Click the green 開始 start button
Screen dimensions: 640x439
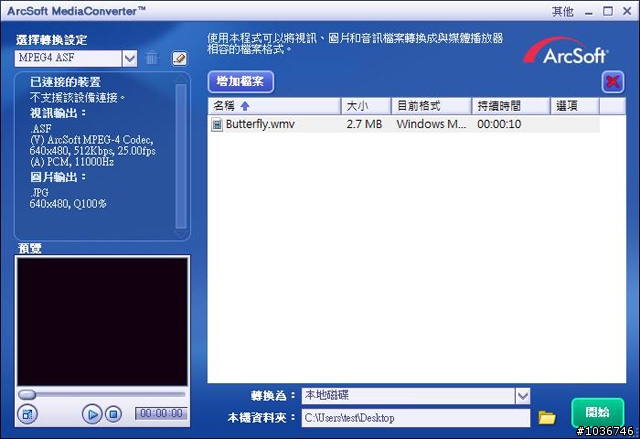(598, 412)
